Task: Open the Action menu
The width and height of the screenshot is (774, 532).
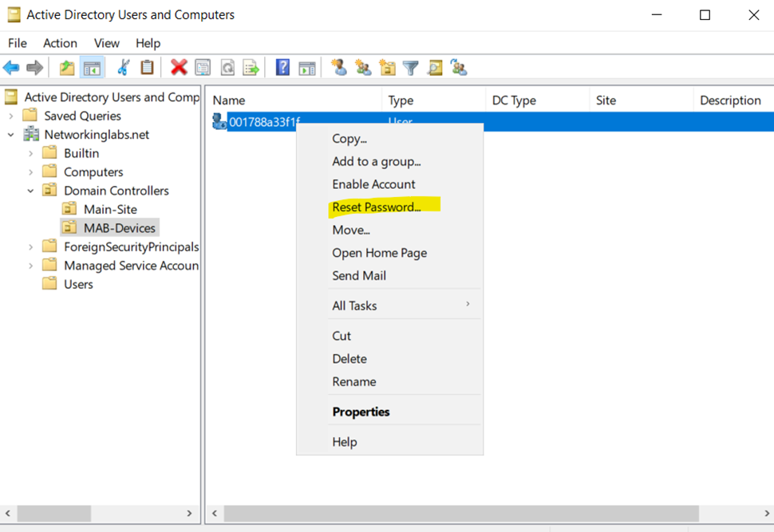Action: (60, 43)
